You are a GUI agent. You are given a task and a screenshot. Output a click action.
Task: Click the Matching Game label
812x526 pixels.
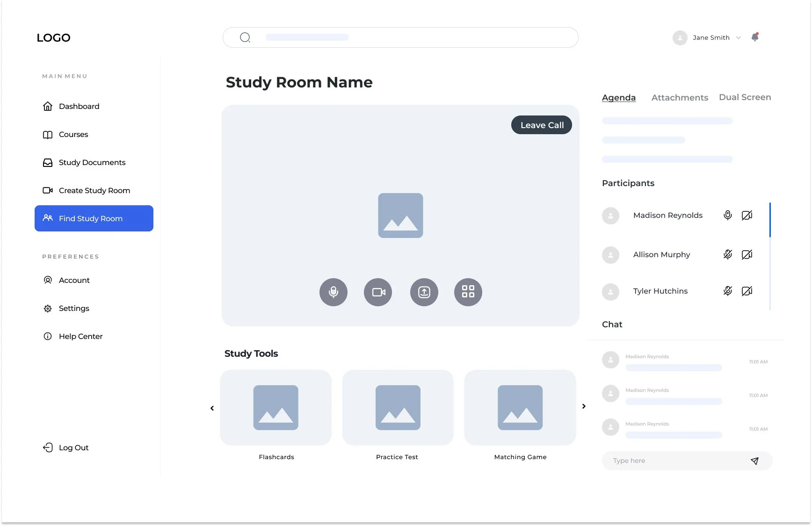pos(520,457)
